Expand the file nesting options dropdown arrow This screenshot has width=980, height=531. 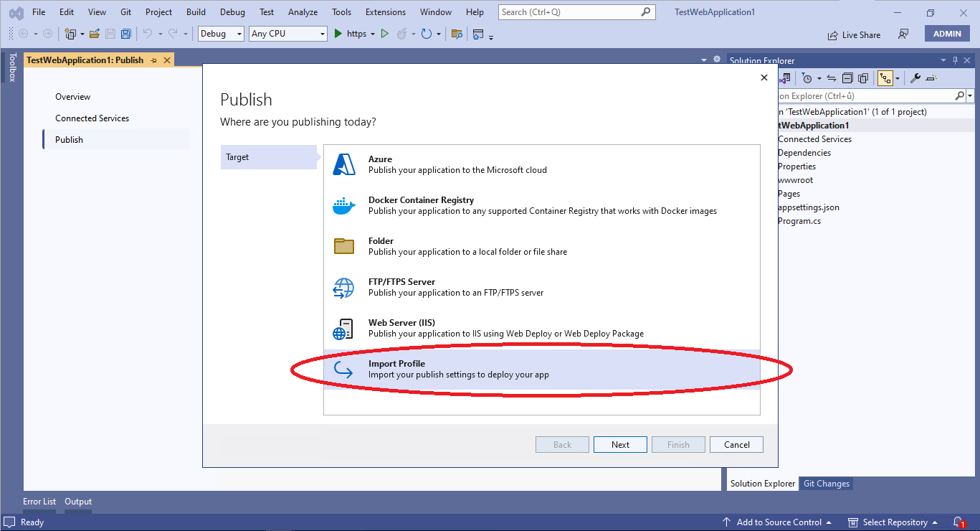pyautogui.click(x=898, y=78)
